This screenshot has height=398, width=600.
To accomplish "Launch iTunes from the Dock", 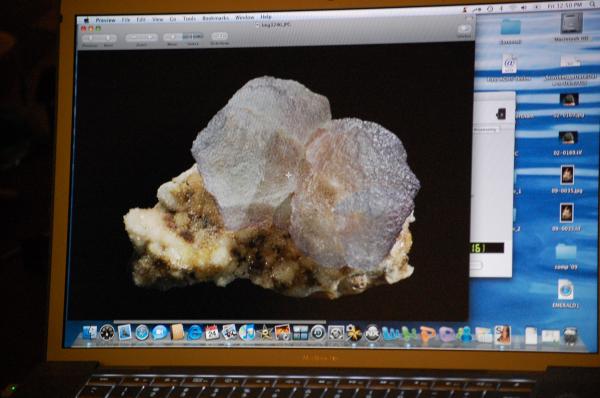I will click(x=247, y=332).
